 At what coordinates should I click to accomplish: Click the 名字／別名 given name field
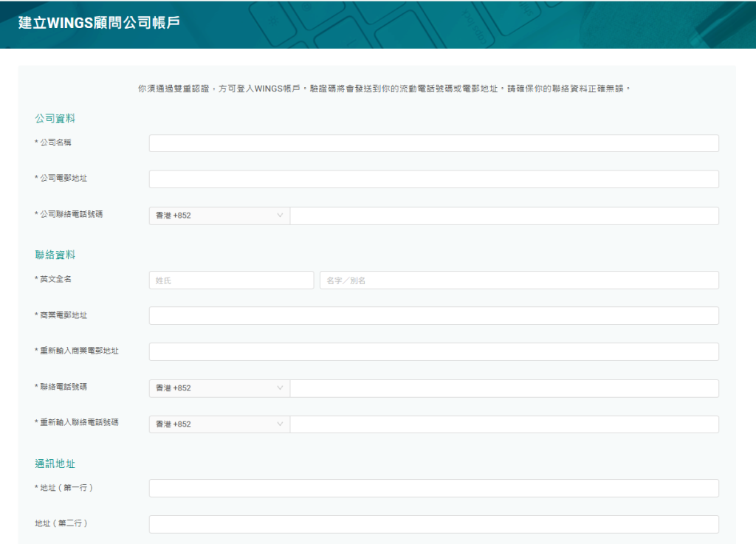click(519, 280)
